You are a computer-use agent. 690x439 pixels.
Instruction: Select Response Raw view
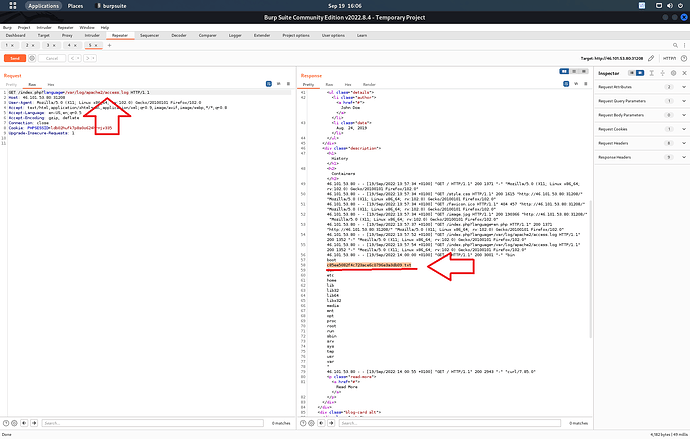[x=329, y=84]
